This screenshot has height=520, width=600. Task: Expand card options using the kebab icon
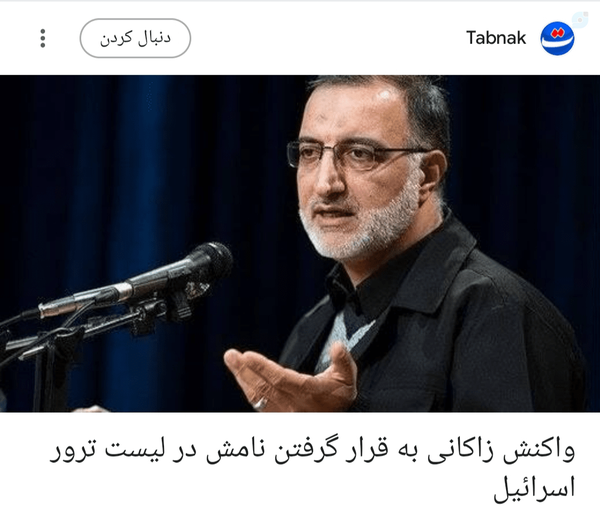tap(43, 38)
